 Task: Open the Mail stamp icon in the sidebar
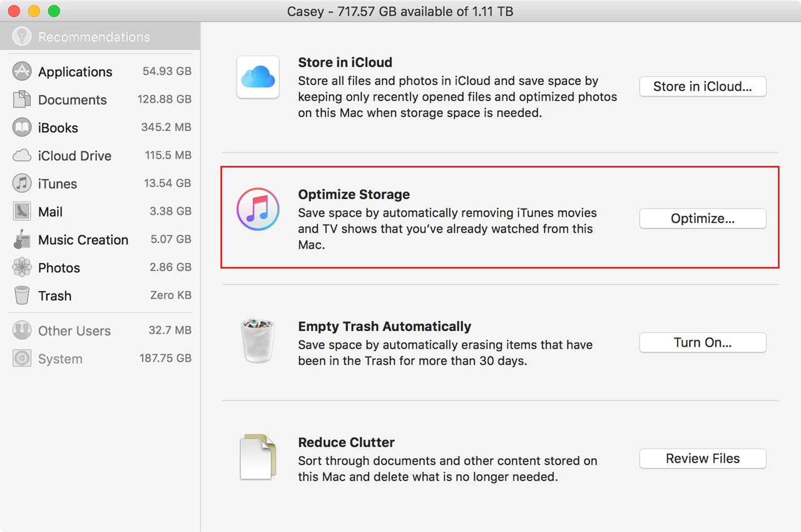[x=22, y=212]
